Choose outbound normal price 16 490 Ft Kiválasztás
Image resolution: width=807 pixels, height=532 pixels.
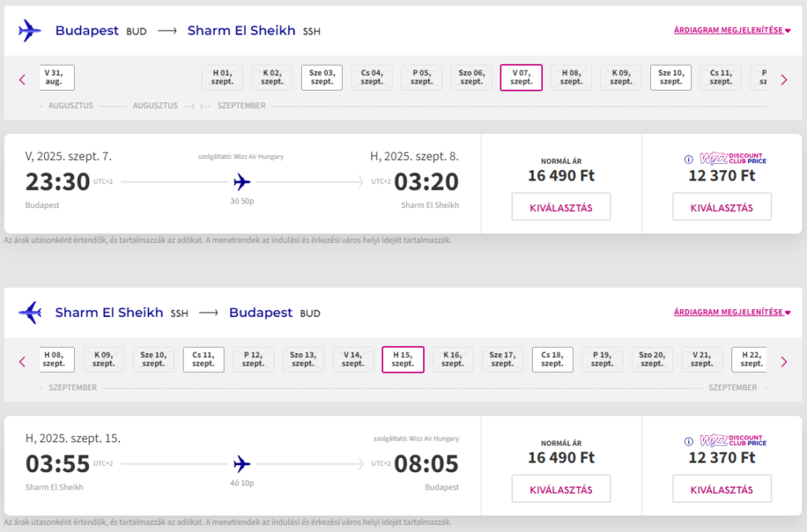pos(560,207)
